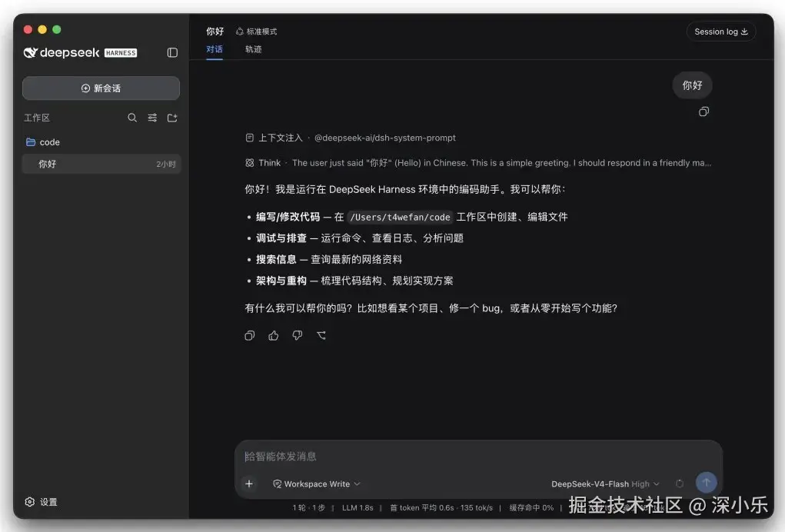Expand the Think reasoning line
The image size is (785, 532).
(478, 163)
